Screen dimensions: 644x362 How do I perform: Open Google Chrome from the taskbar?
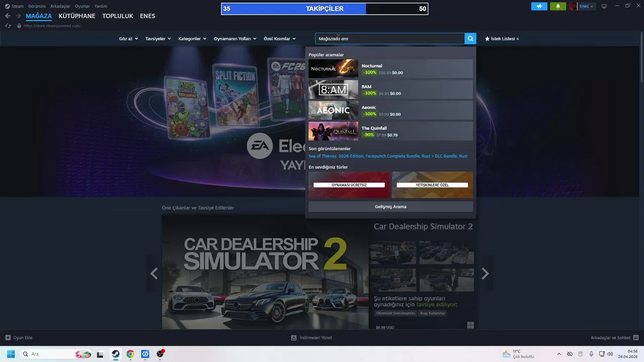click(x=130, y=354)
